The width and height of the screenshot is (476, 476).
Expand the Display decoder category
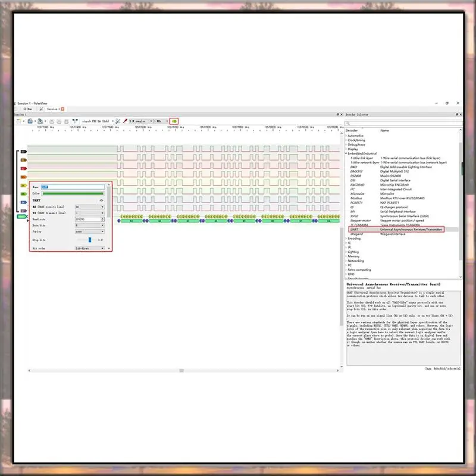(x=346, y=149)
